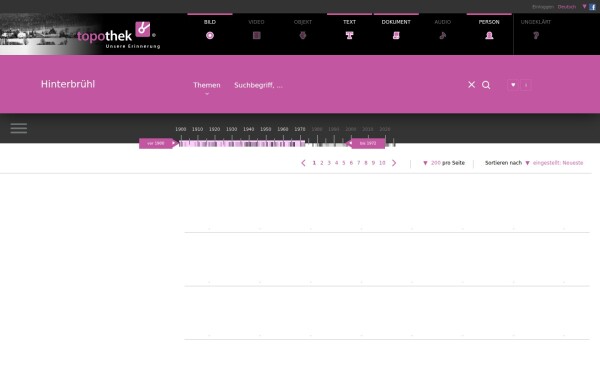The height and width of the screenshot is (375, 600).
Task: Go to previous results page arrow
Action: pyautogui.click(x=303, y=163)
